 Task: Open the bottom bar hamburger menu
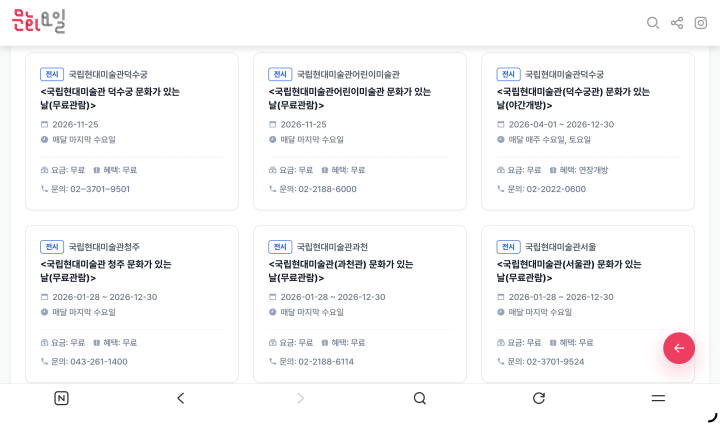point(658,398)
